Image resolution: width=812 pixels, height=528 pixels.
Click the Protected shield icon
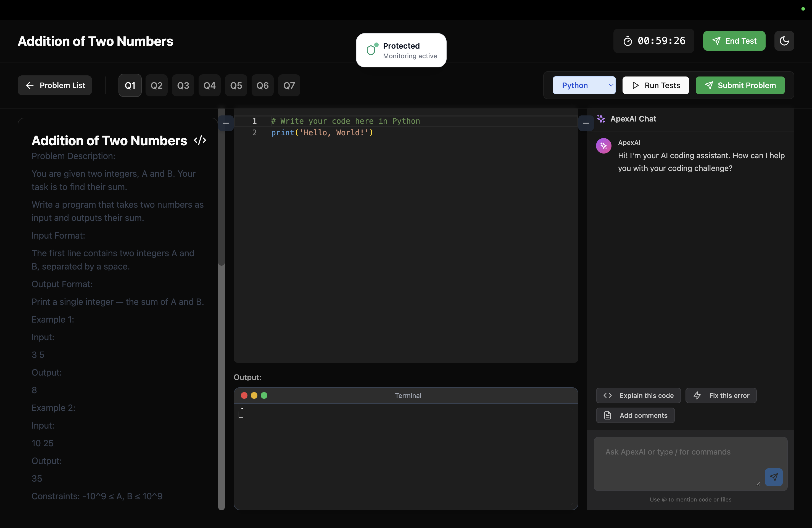click(x=371, y=50)
